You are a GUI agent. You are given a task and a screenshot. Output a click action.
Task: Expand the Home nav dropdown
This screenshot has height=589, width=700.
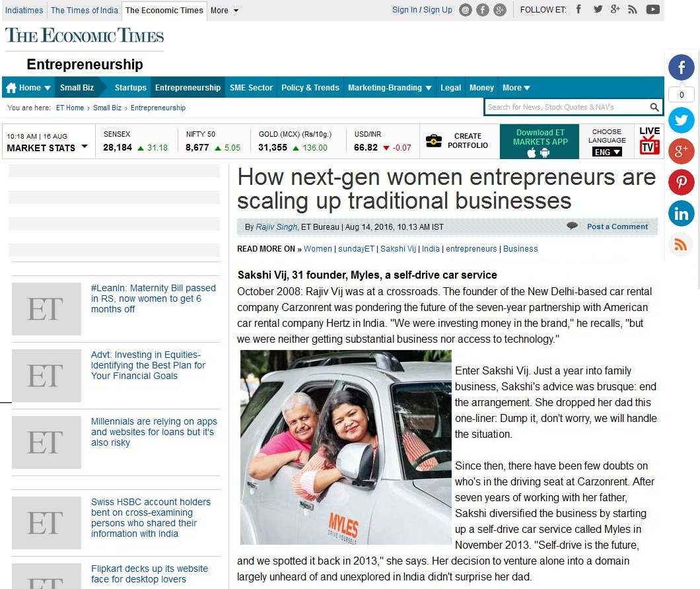point(47,88)
